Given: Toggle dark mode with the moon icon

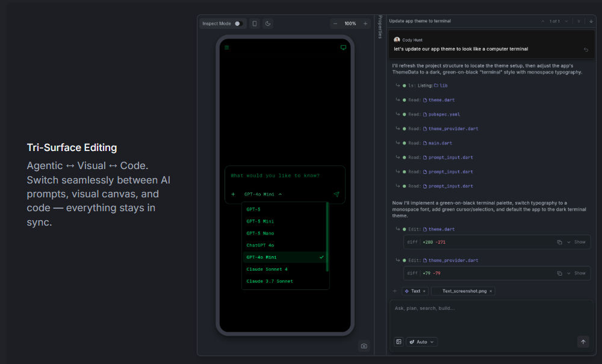Looking at the screenshot, I should pos(268,23).
